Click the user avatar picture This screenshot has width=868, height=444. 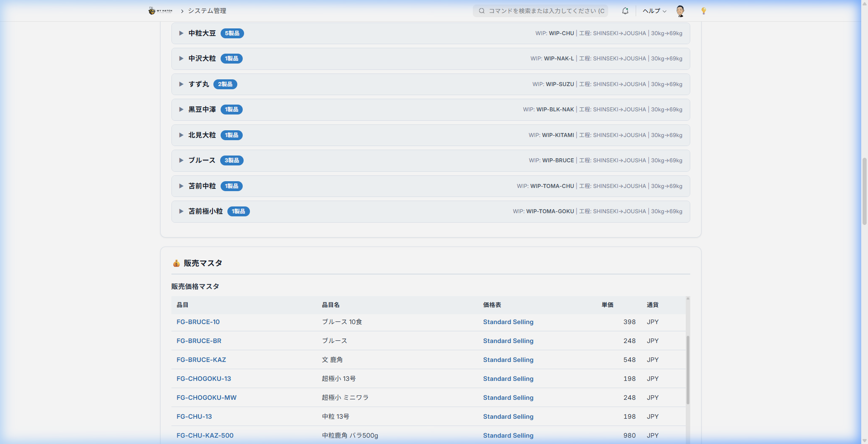[680, 11]
